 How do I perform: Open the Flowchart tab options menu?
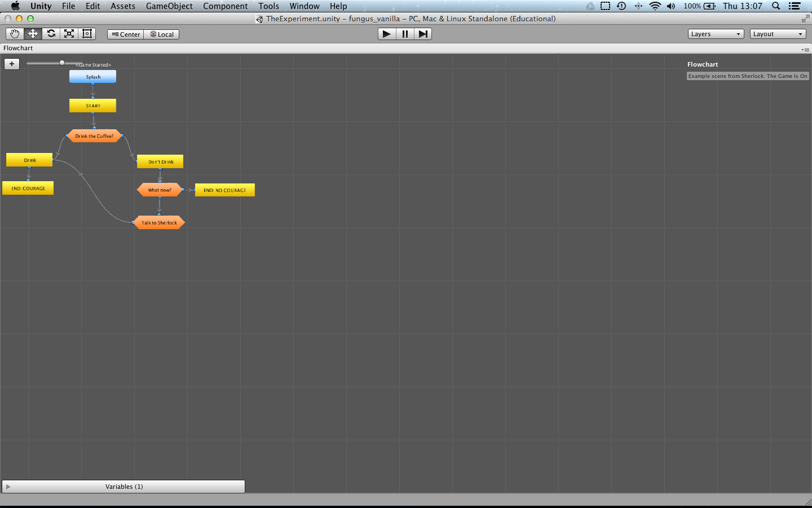tap(805, 50)
